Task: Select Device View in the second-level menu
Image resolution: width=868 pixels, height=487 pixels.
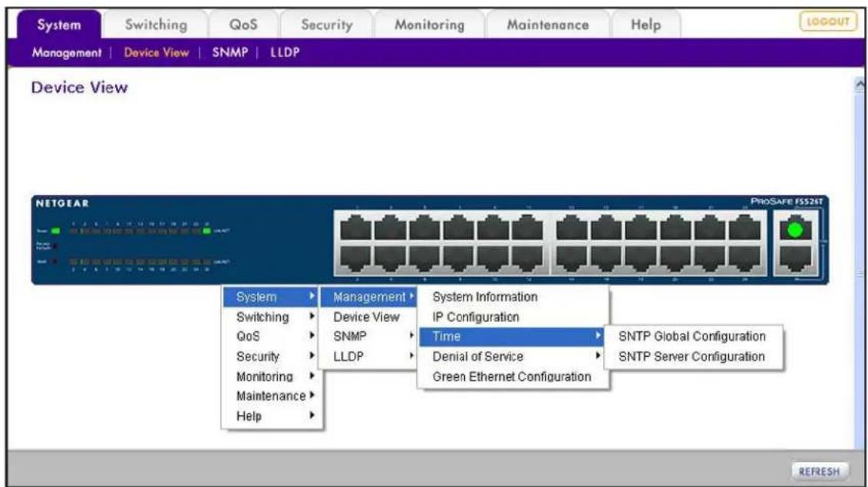Action: [368, 317]
